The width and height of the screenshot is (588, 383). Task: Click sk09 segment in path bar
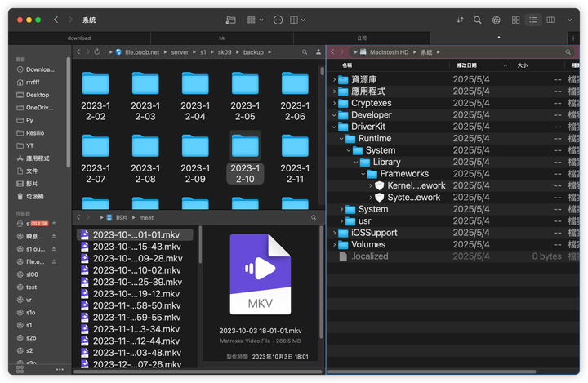(225, 52)
